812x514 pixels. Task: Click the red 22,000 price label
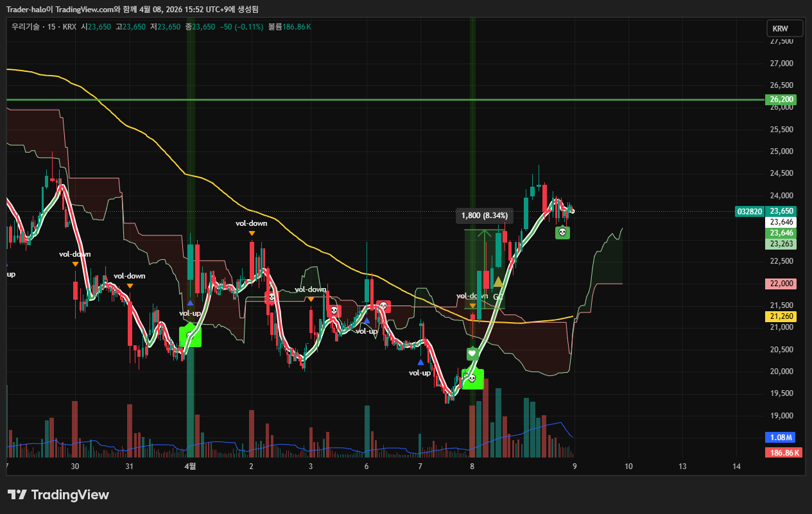tap(781, 284)
